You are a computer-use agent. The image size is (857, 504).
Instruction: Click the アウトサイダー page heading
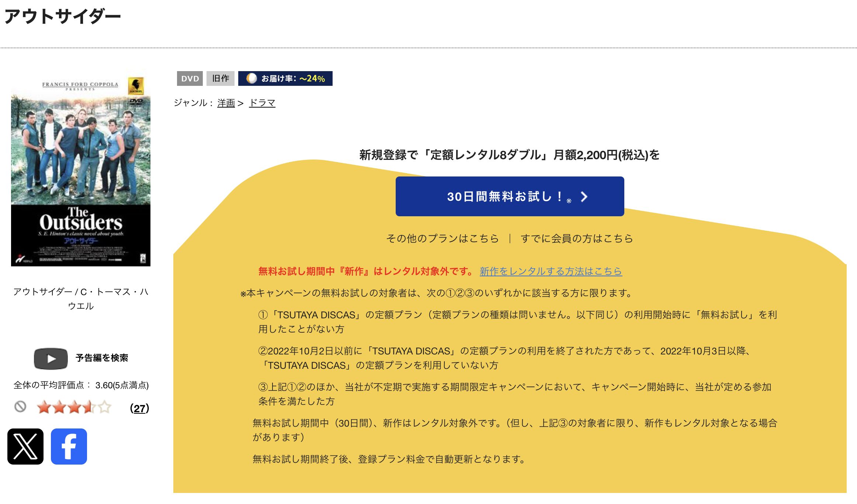63,17
